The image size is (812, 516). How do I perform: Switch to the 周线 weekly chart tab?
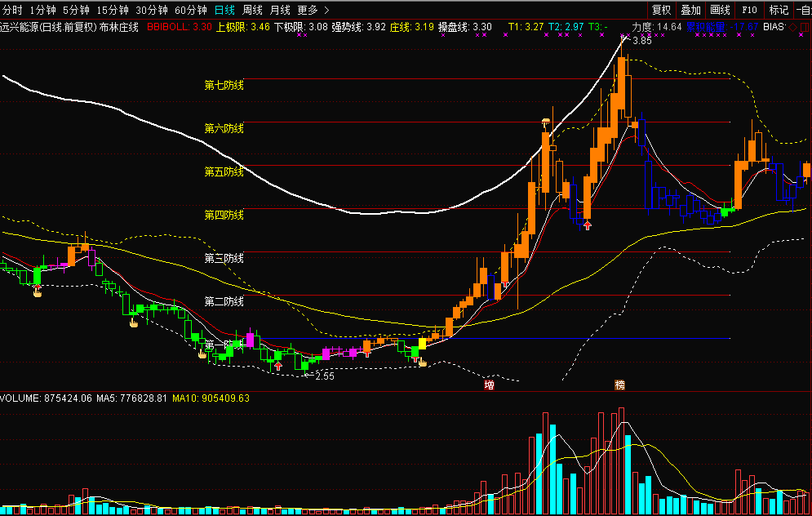tap(252, 10)
